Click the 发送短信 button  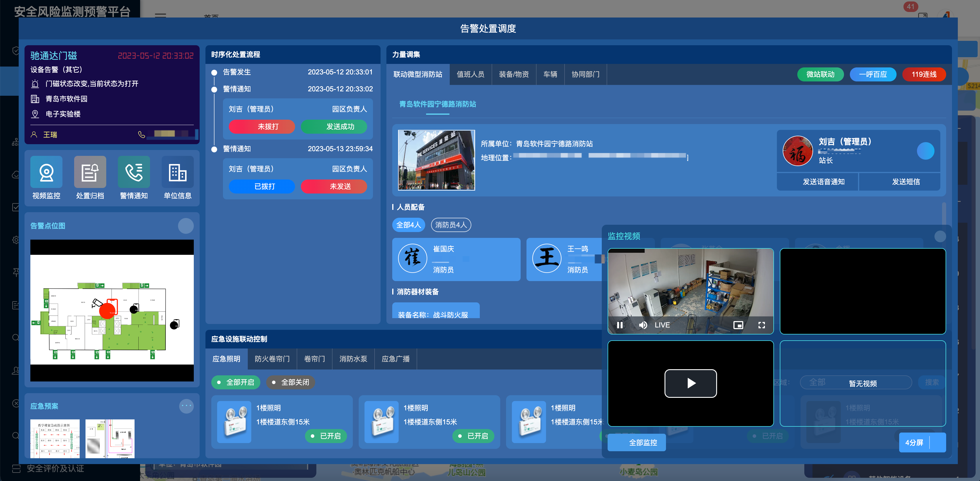coord(899,182)
